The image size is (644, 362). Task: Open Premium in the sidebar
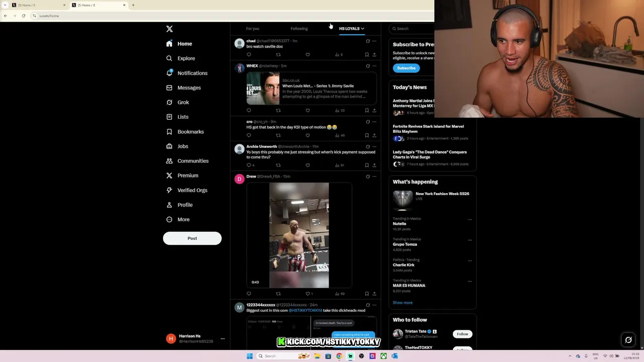[182, 175]
